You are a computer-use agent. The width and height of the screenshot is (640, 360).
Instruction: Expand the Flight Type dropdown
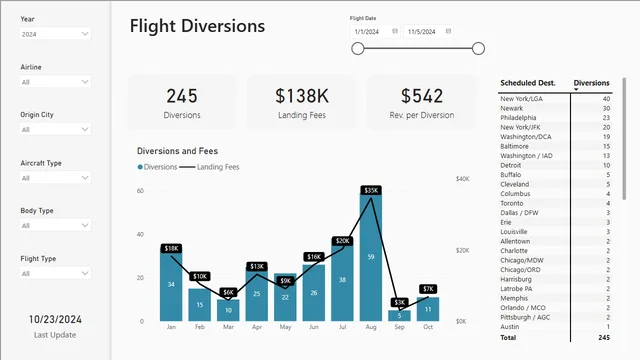[56, 273]
